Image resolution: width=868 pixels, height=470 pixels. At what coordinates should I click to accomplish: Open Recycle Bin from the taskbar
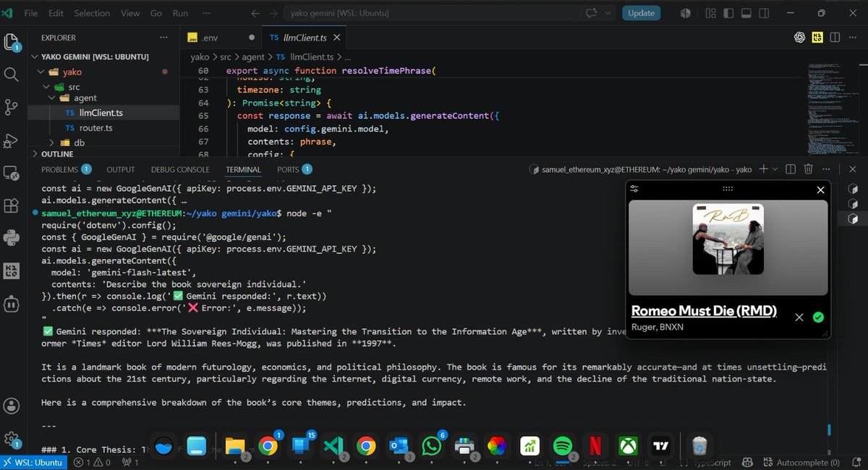click(699, 446)
